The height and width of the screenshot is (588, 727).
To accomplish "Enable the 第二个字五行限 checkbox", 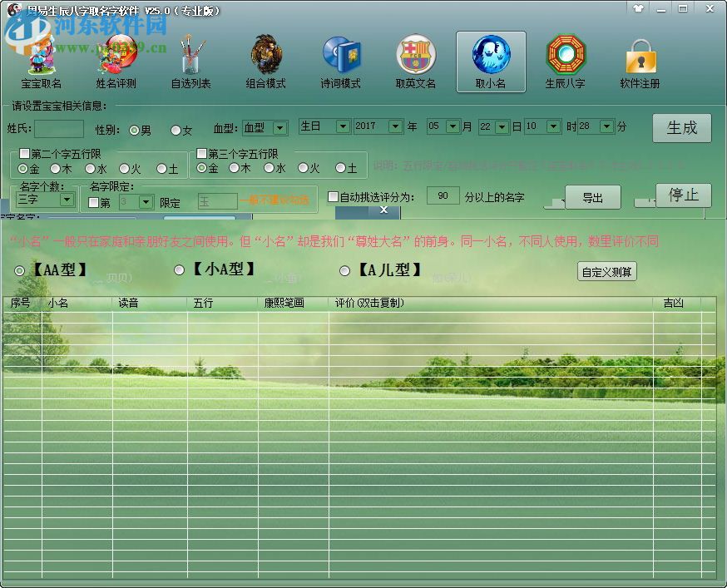I will pyautogui.click(x=24, y=152).
